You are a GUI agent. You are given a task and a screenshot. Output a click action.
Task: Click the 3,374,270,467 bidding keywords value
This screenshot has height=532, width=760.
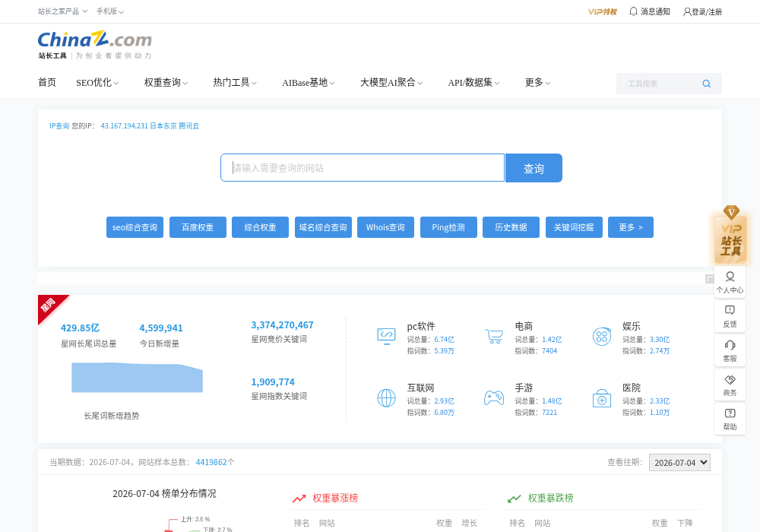click(282, 325)
